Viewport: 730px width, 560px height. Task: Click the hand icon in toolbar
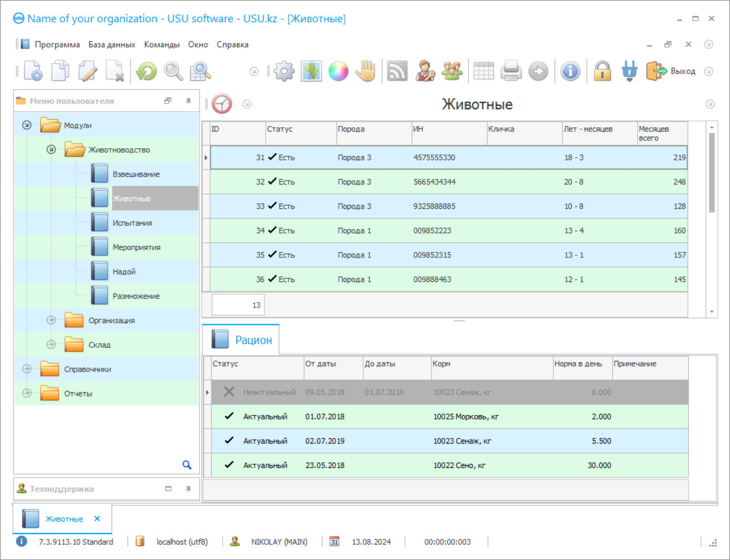click(366, 71)
